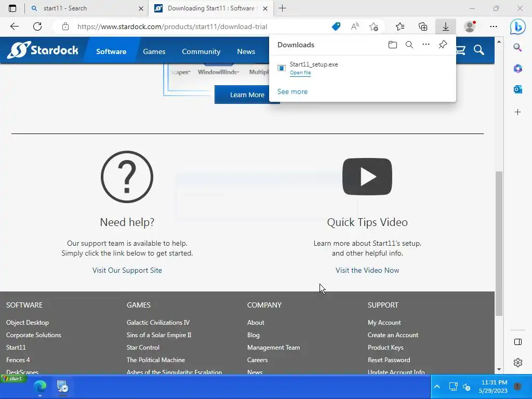Click the Stardock site search magnifier
Image resolution: width=532 pixels, height=399 pixels.
[478, 50]
